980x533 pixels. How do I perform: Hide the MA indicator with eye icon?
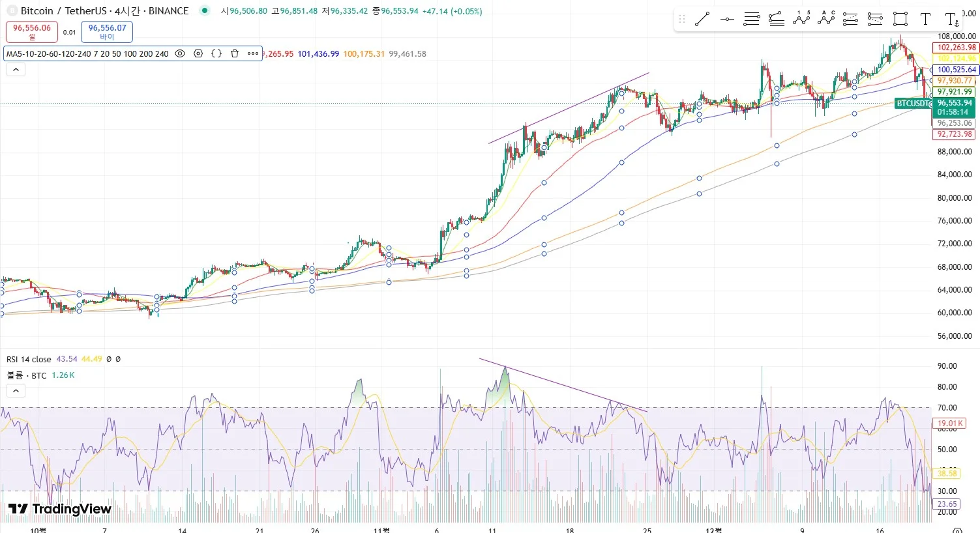tap(180, 53)
